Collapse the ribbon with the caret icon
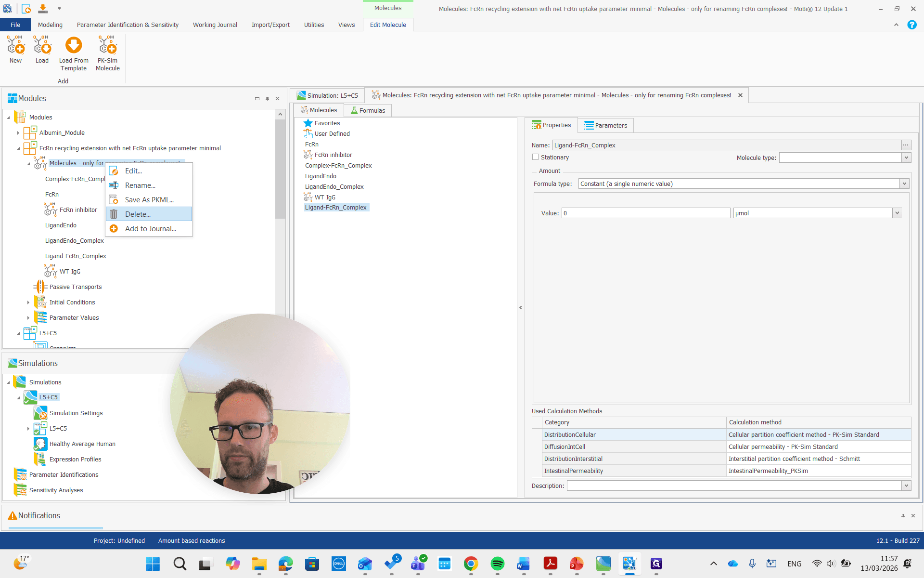924x578 pixels. click(896, 25)
